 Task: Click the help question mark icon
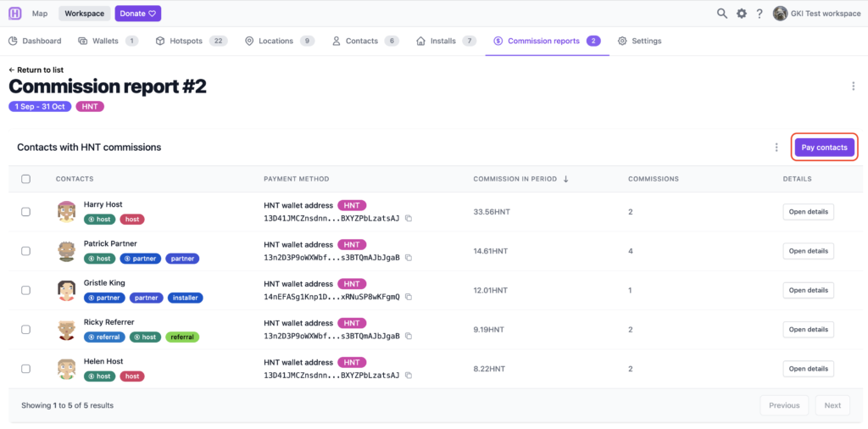759,14
